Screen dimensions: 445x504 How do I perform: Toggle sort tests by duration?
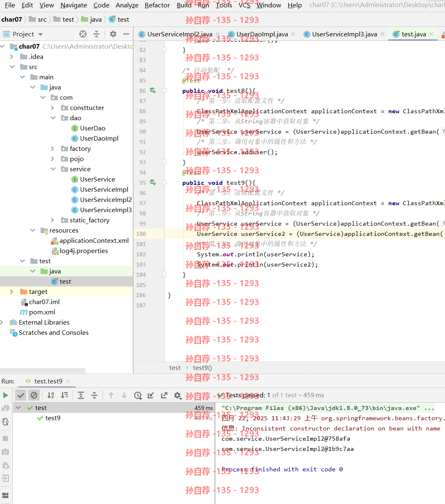[x=65, y=395]
